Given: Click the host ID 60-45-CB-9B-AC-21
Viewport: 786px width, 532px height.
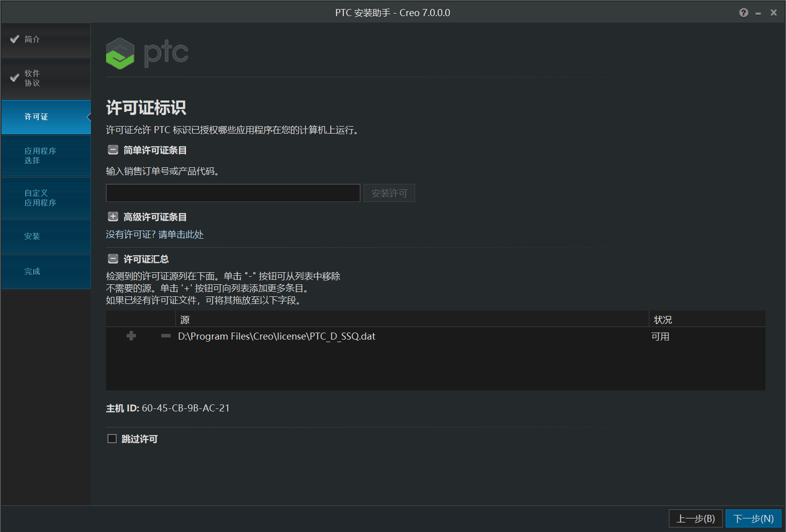Looking at the screenshot, I should click(185, 408).
